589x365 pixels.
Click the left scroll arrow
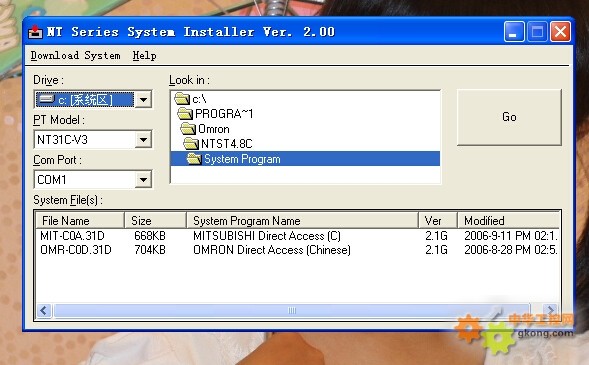44,311
